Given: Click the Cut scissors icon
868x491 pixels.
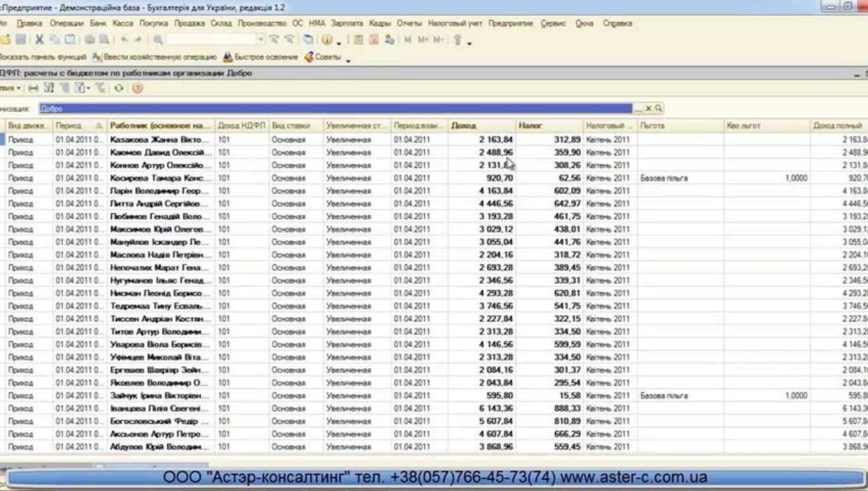Looking at the screenshot, I should point(39,40).
